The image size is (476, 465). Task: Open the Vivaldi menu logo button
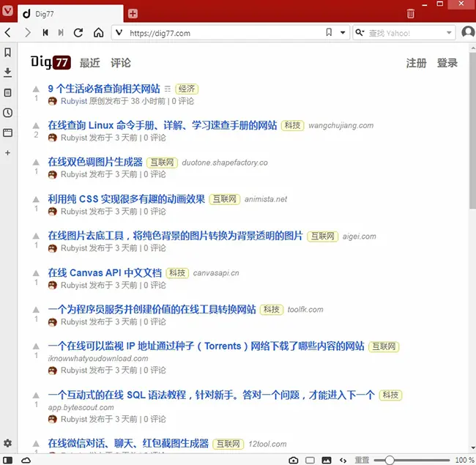pos(7,11)
